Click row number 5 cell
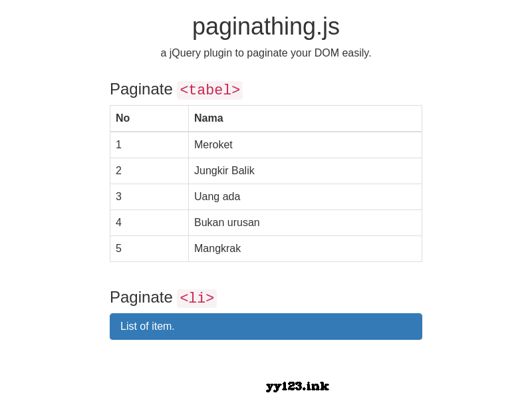532x399 pixels. tap(149, 249)
